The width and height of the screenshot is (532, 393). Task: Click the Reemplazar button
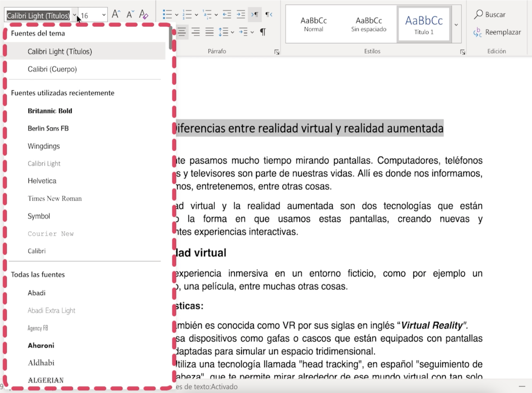click(x=497, y=32)
